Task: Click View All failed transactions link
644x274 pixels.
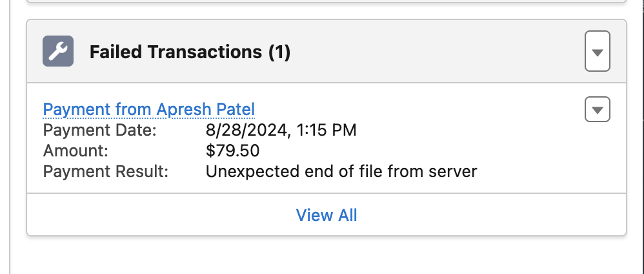Action: [x=327, y=215]
